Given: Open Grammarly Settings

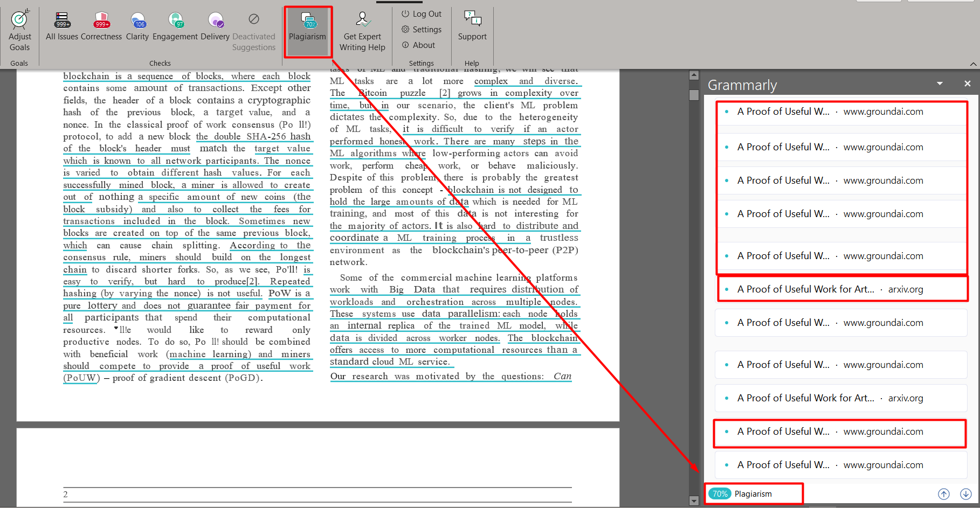Looking at the screenshot, I should (422, 30).
